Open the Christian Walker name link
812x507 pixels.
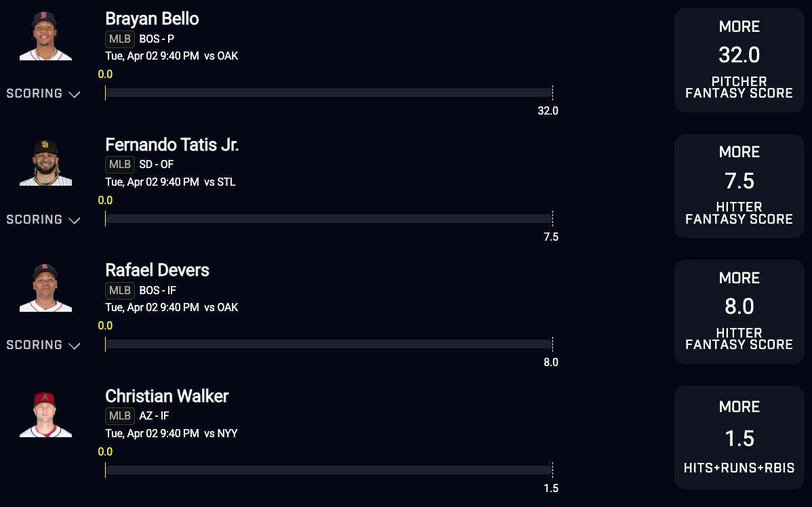coord(167,396)
